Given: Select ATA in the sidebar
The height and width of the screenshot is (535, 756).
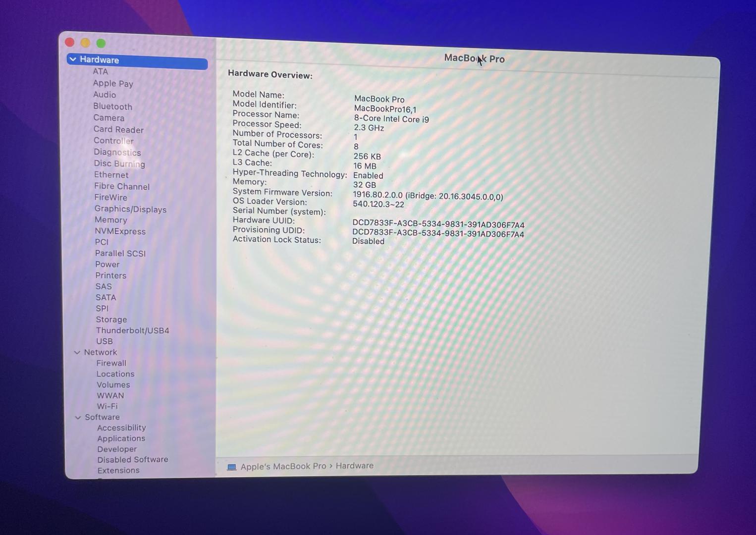Looking at the screenshot, I should (100, 71).
